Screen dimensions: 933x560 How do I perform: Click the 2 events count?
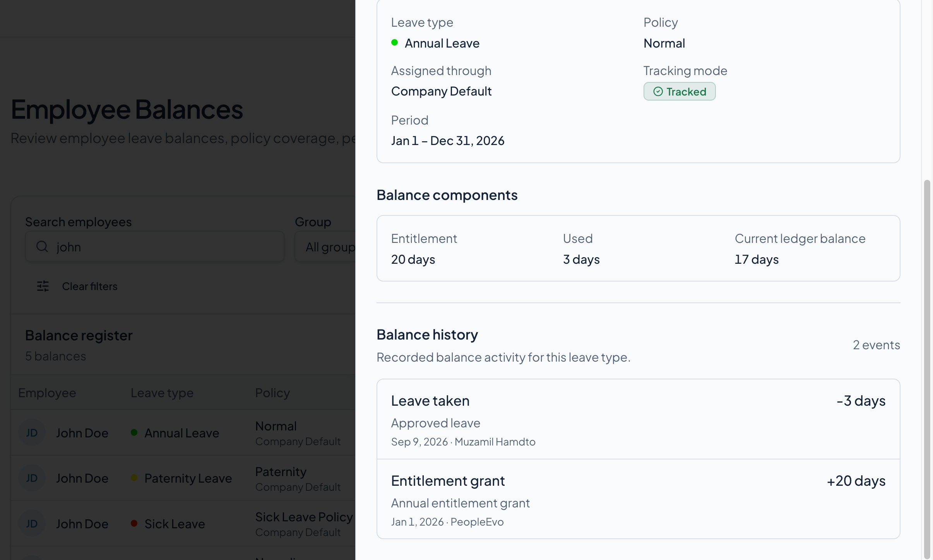(x=877, y=345)
